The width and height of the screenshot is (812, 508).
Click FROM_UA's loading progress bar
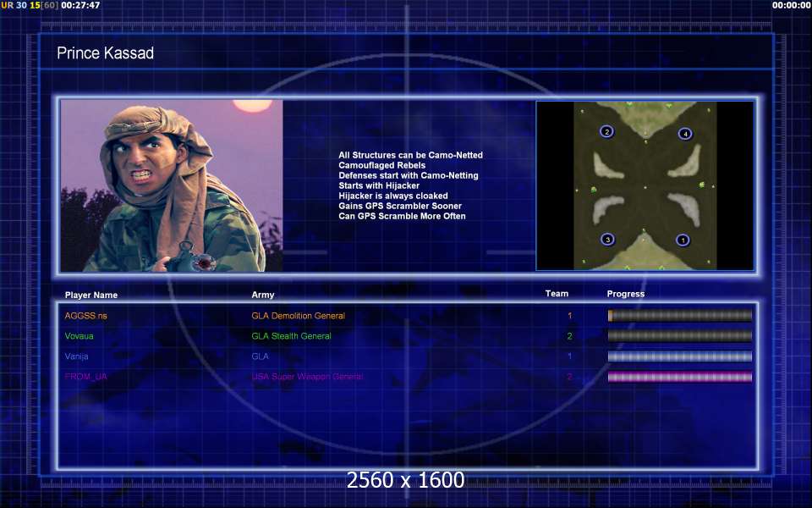[679, 377]
